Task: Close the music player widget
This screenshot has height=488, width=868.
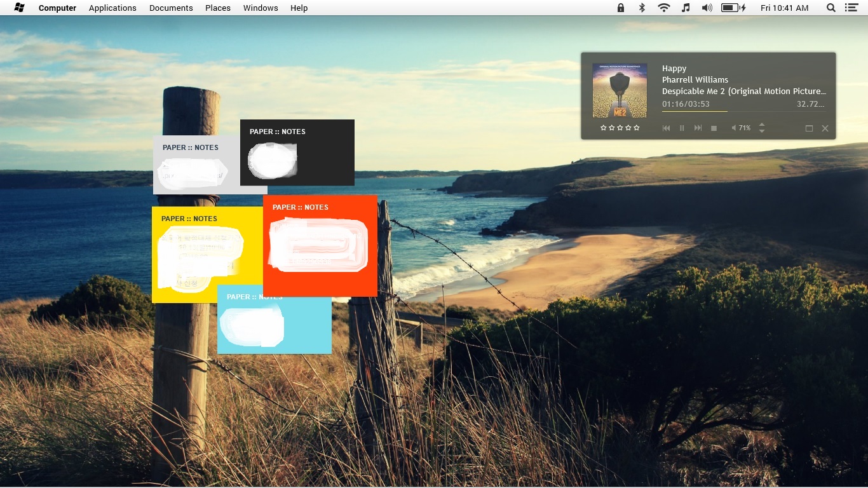Action: pyautogui.click(x=825, y=128)
